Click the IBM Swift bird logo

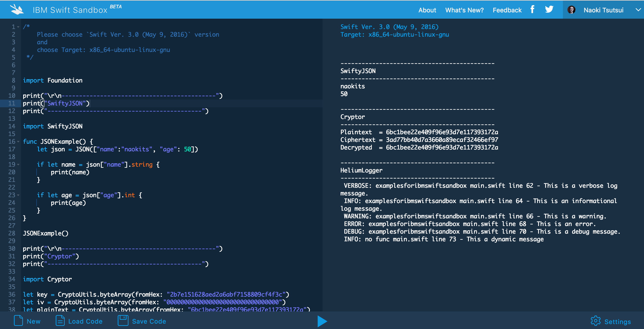click(x=17, y=9)
